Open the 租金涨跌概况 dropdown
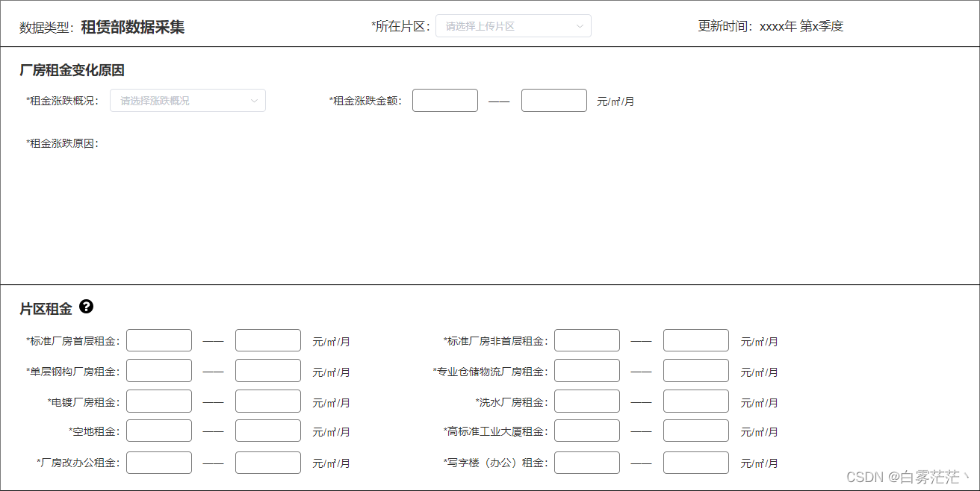This screenshot has width=980, height=491. click(x=187, y=101)
